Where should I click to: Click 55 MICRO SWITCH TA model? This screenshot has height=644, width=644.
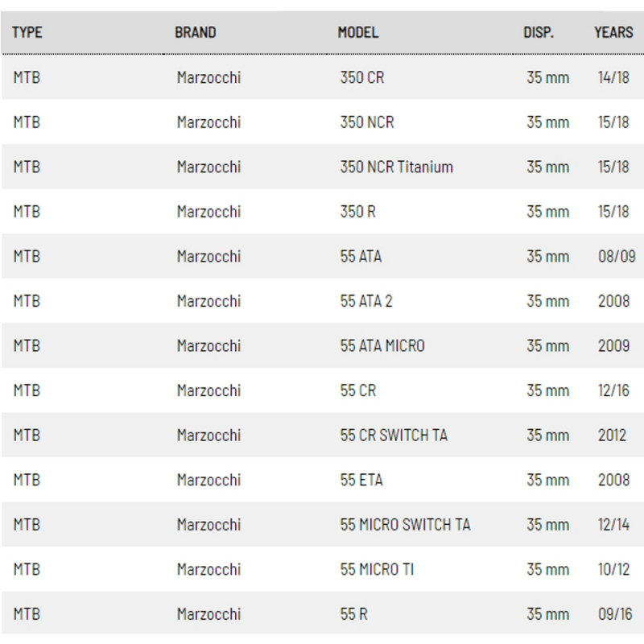(405, 524)
